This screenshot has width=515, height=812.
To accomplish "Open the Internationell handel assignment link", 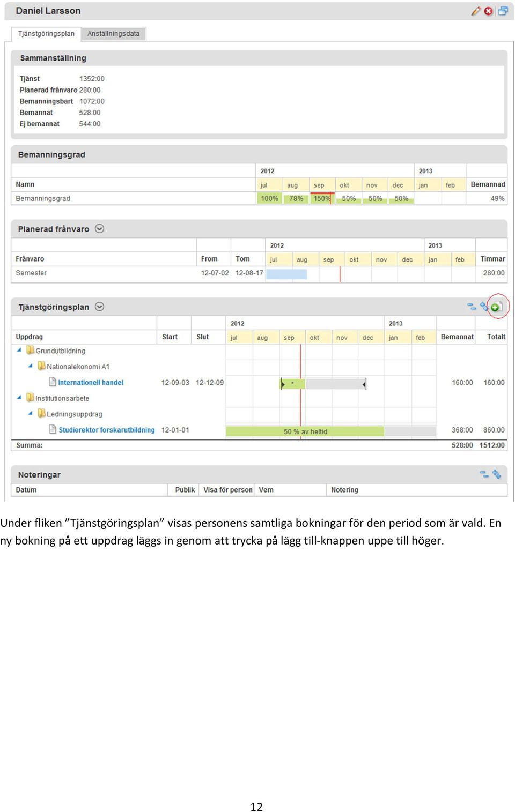I will 91,383.
